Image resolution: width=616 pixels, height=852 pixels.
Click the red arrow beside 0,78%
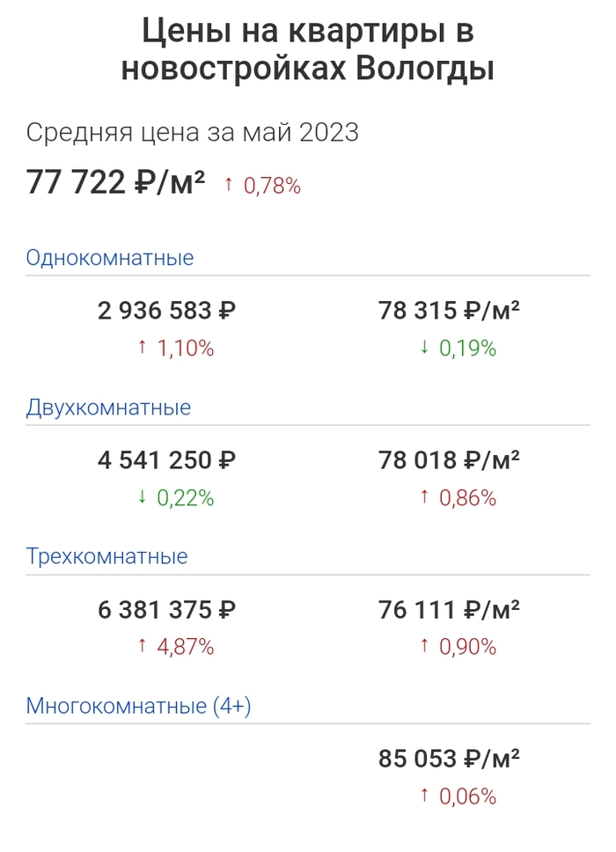coord(229,185)
